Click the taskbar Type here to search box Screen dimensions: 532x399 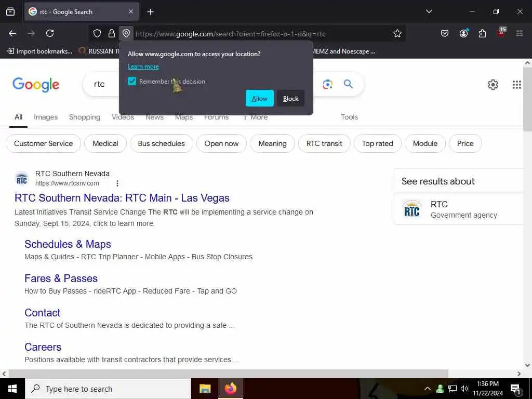[108, 389]
